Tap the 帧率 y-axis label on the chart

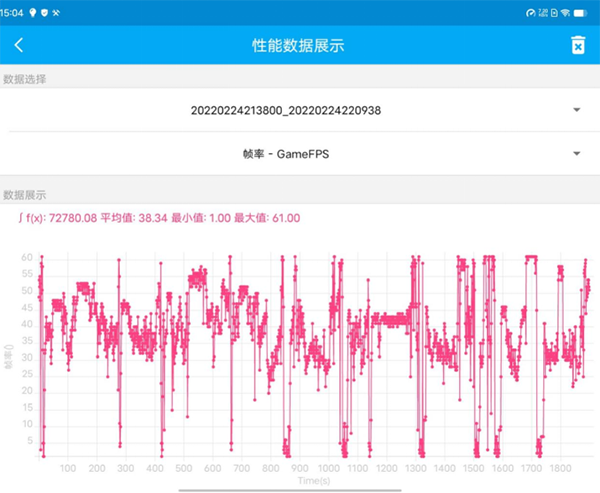[x=9, y=356]
